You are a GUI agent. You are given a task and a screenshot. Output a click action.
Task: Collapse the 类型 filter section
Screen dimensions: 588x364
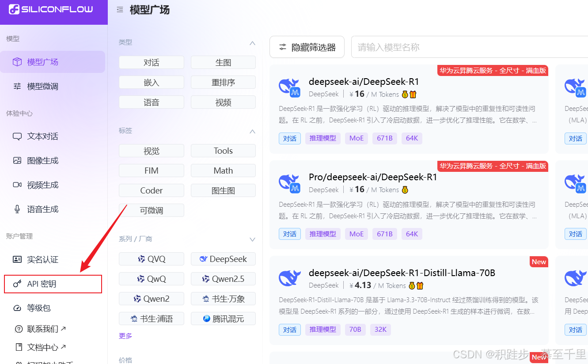coord(252,43)
